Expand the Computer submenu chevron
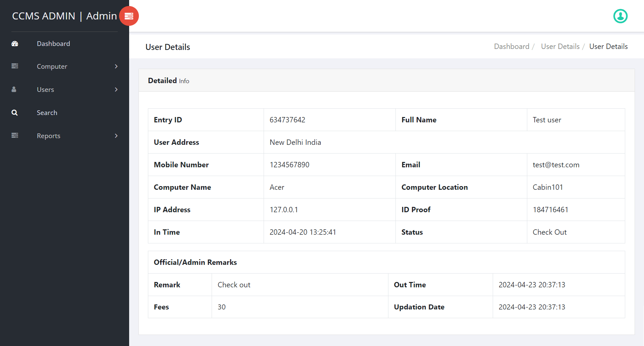The width and height of the screenshot is (644, 346). pyautogui.click(x=116, y=66)
